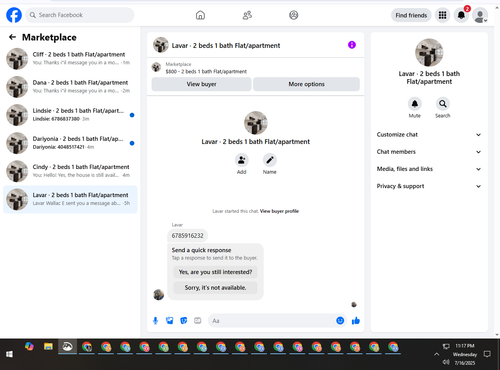Open File Explorer from taskbar

[48, 347]
